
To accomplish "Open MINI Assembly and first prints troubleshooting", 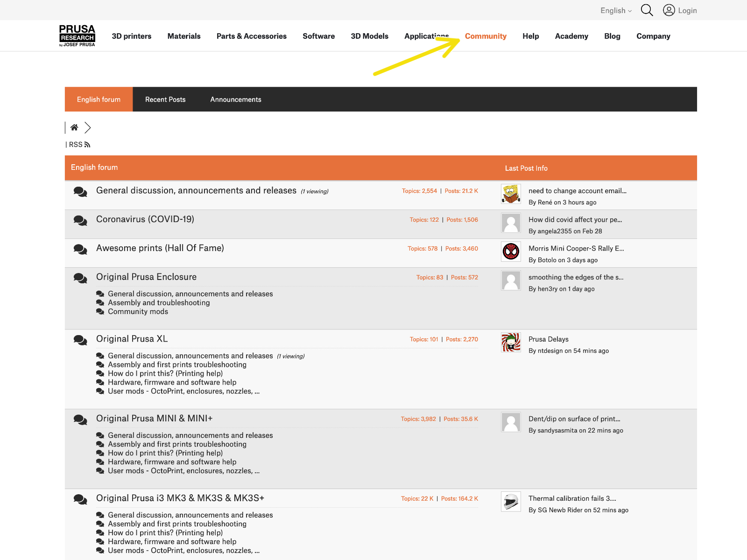I will pyautogui.click(x=177, y=444).
